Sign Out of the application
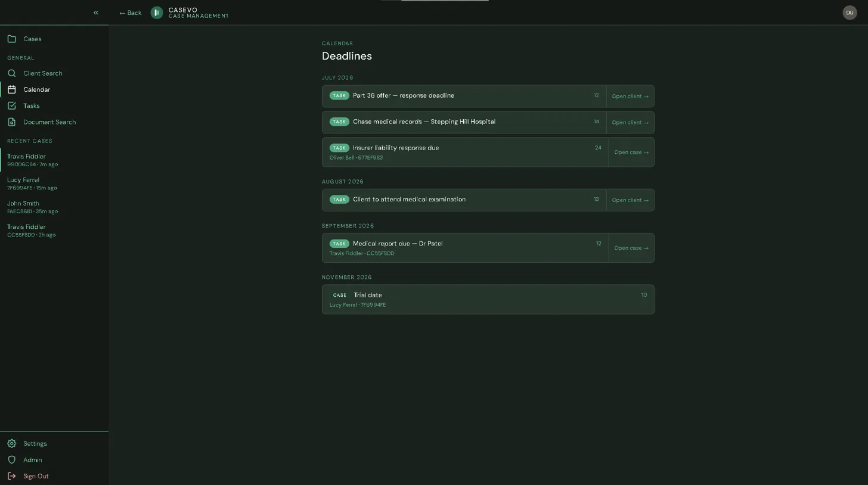868x485 pixels. point(54,476)
